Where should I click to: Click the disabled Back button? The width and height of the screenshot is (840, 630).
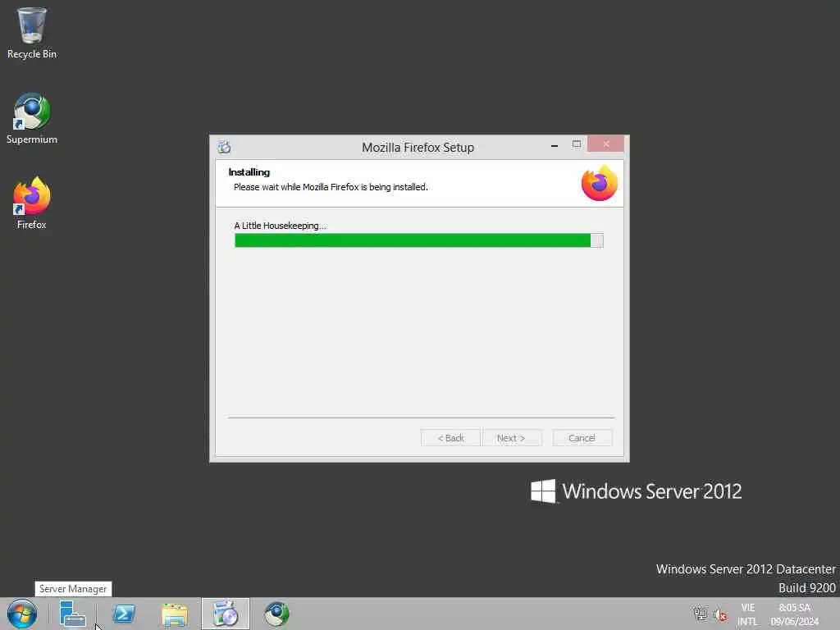[450, 438]
